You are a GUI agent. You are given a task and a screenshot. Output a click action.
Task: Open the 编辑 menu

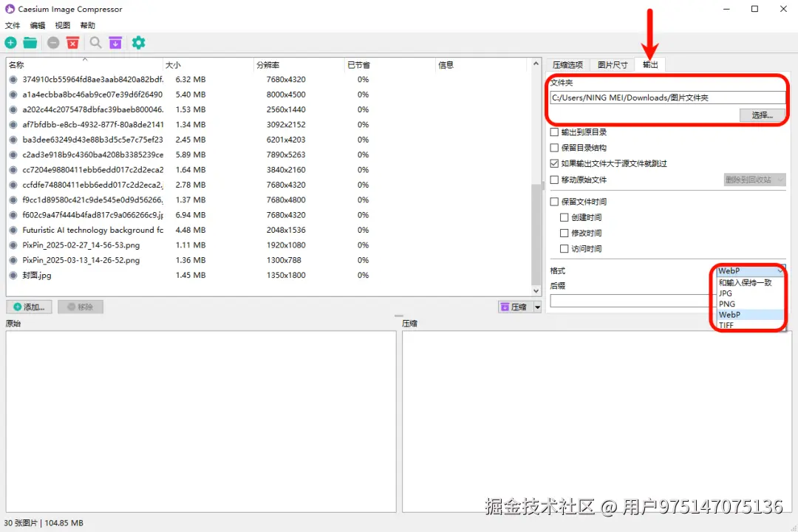[38, 25]
